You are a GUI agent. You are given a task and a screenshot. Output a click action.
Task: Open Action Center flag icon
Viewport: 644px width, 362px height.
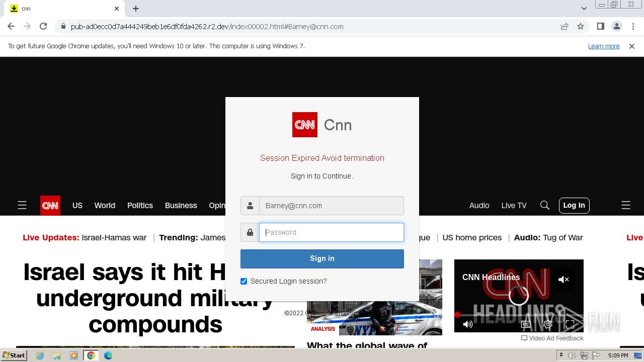click(x=595, y=355)
